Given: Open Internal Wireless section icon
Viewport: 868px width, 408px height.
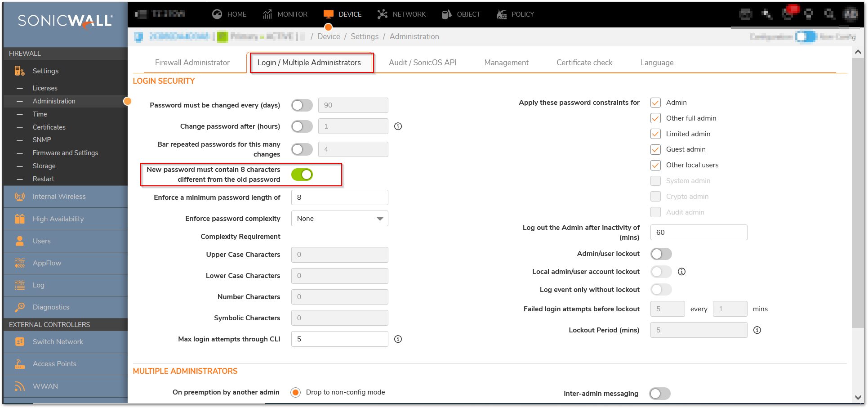Looking at the screenshot, I should click(19, 197).
